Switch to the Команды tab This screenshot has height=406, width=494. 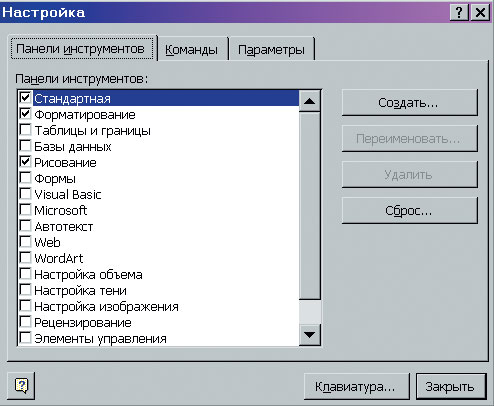click(192, 49)
